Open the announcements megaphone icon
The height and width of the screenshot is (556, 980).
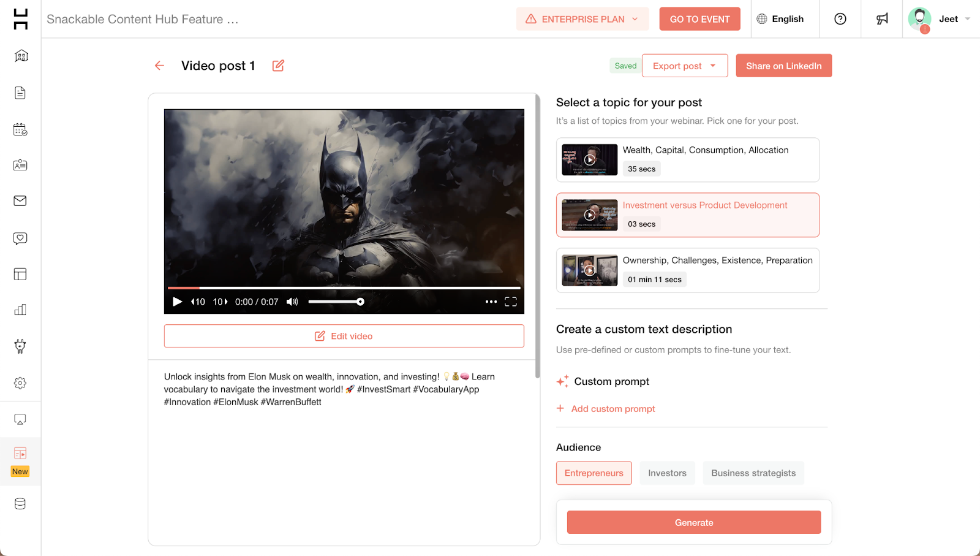[x=882, y=19]
